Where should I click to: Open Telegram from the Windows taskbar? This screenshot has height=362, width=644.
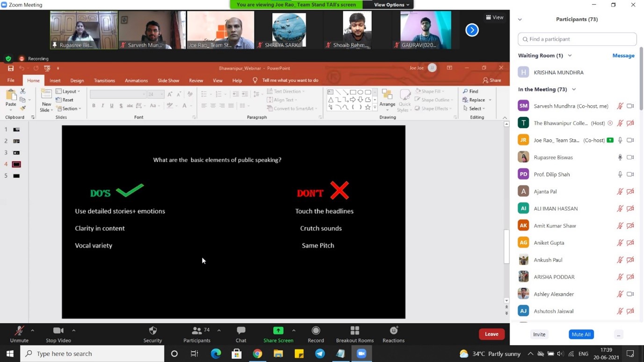click(320, 354)
